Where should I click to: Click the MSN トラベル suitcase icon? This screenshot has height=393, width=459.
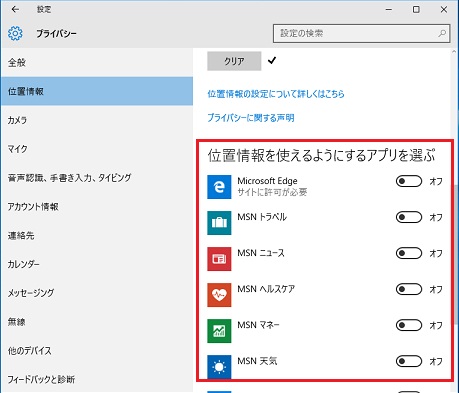219,223
